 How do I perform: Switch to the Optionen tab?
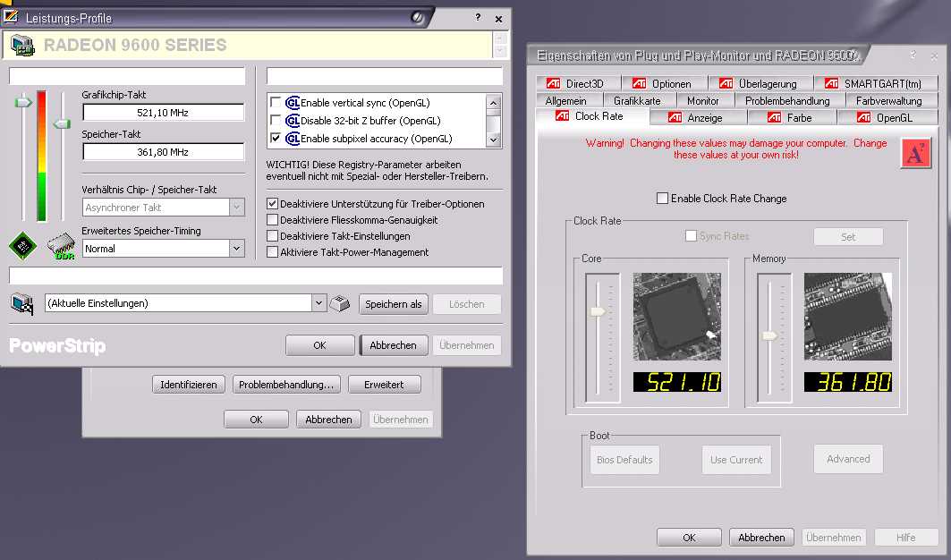[x=664, y=84]
